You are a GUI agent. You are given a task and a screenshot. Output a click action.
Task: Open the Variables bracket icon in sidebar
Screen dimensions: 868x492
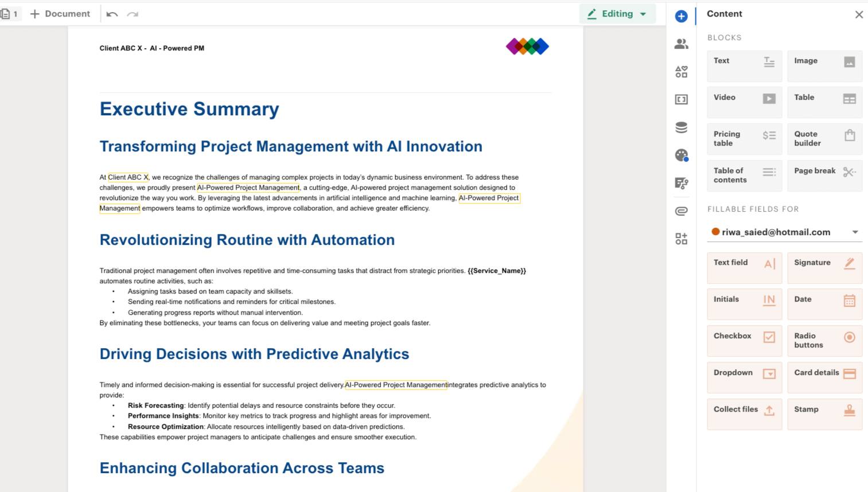[x=681, y=99]
